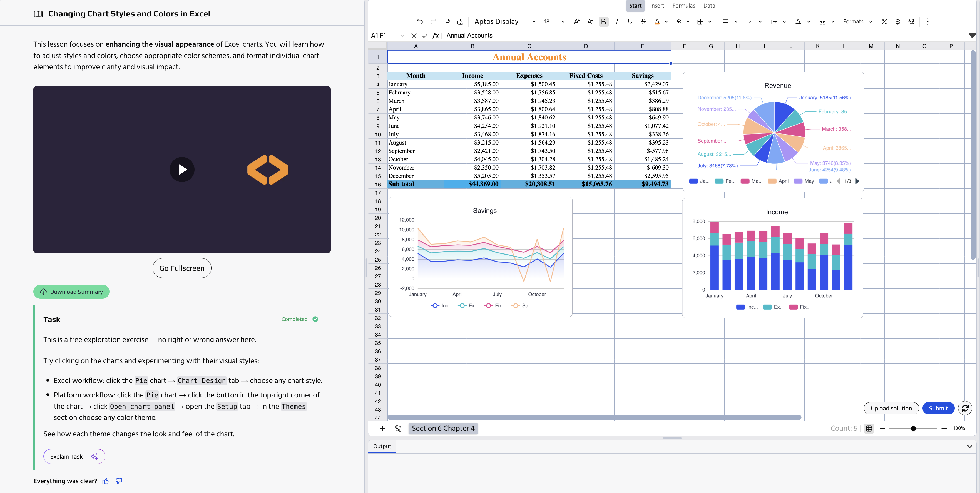Toggle Strikethrough formatting
This screenshot has width=980, height=493.
click(x=644, y=22)
